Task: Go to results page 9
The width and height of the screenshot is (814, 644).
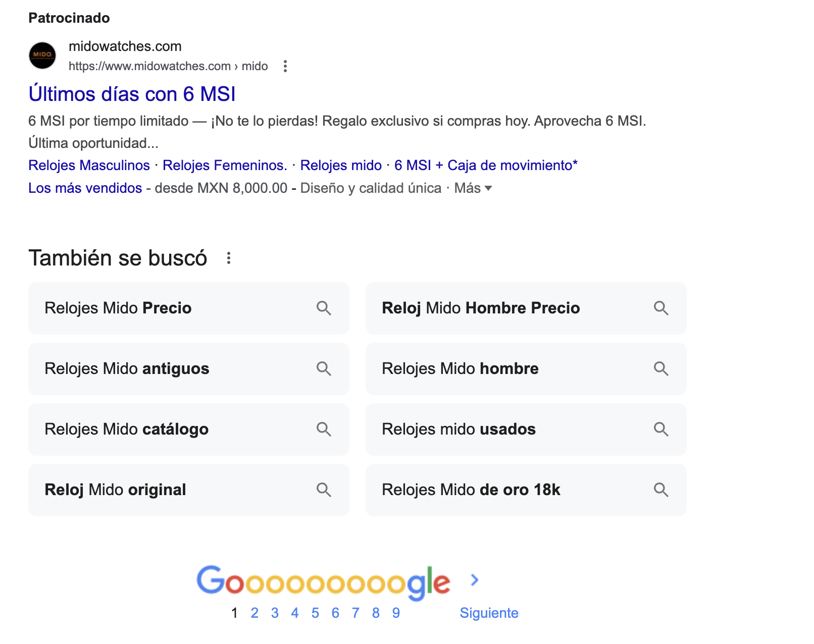Action: click(396, 613)
